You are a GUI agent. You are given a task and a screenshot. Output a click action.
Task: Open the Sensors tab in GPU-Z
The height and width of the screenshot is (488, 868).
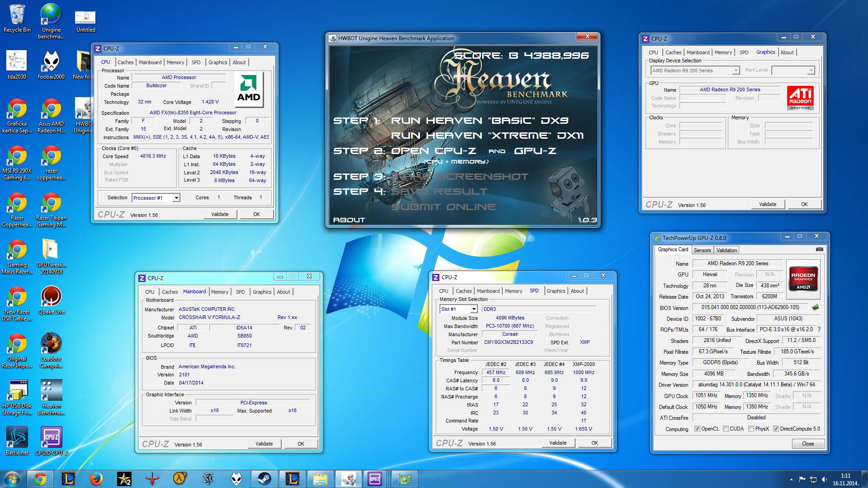click(x=702, y=250)
